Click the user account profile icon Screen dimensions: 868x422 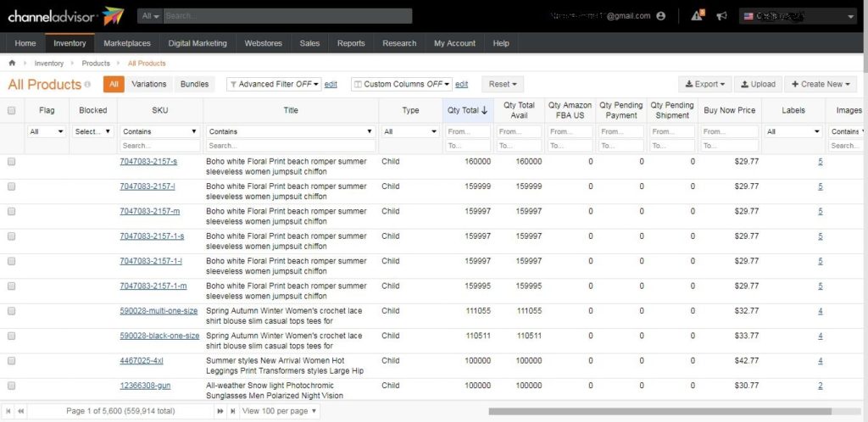(x=661, y=16)
